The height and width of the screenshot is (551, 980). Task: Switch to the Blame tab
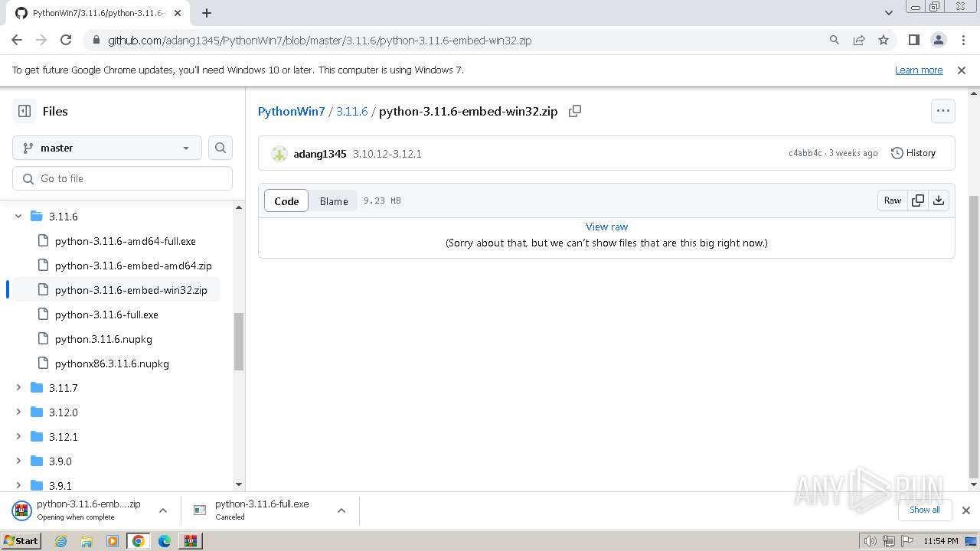coord(334,201)
